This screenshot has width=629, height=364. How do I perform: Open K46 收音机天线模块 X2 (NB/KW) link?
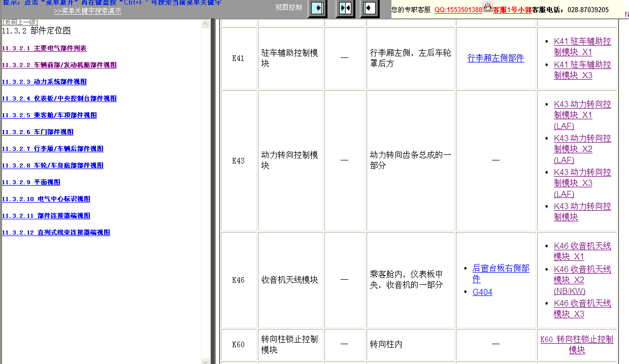point(582,280)
